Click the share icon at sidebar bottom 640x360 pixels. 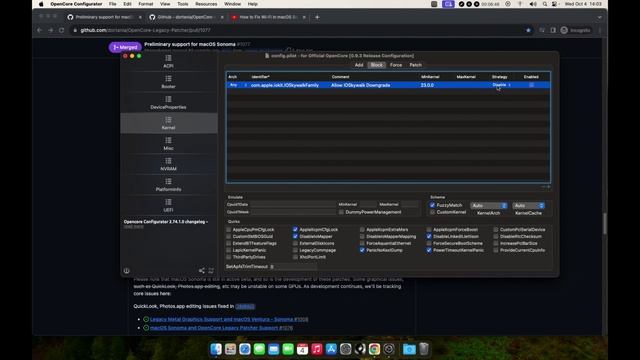point(202,271)
